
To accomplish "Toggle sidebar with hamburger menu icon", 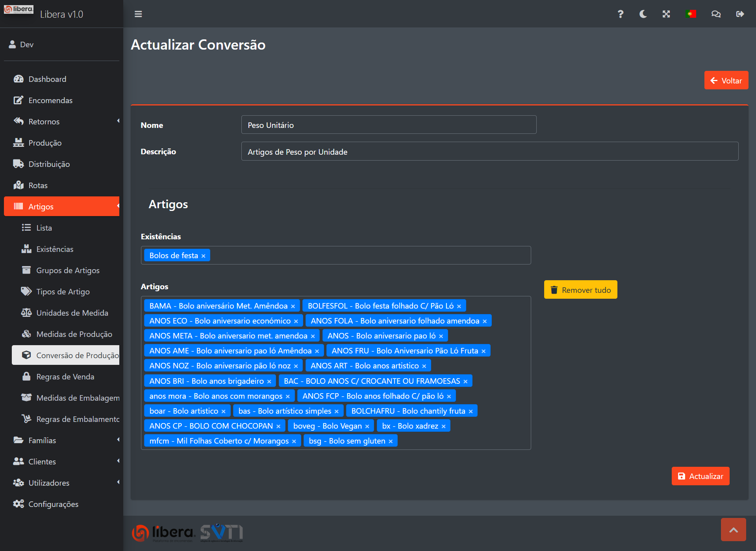I will pyautogui.click(x=138, y=14).
